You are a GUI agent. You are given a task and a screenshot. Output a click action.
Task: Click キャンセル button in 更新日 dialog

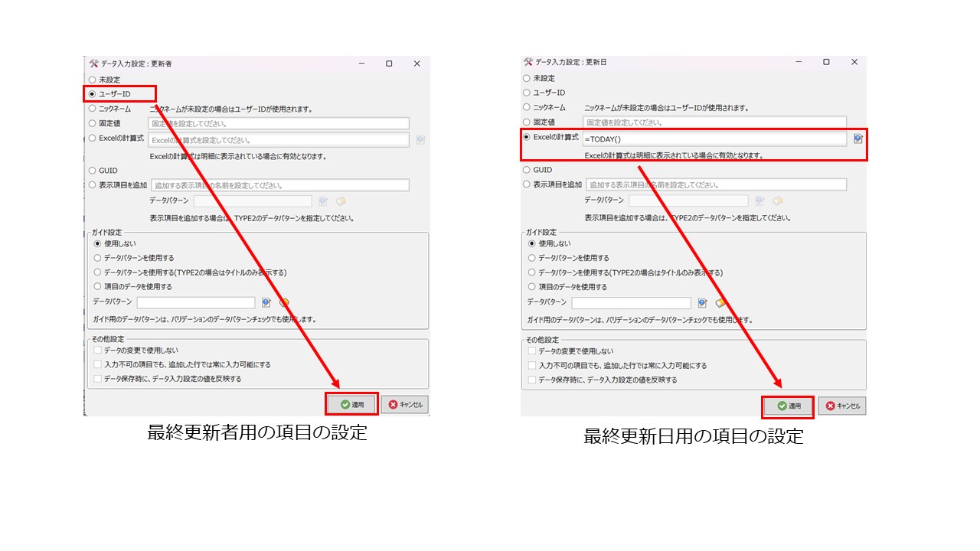pos(841,406)
